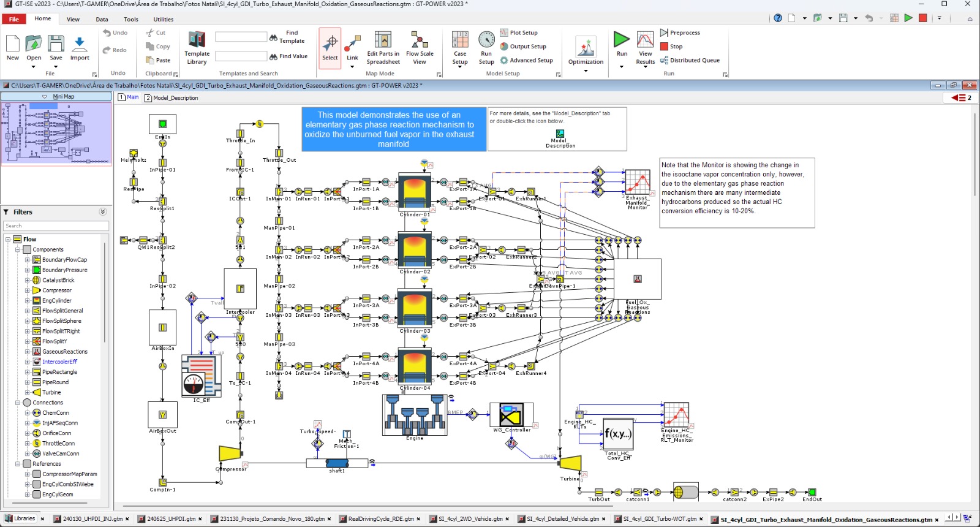The height and width of the screenshot is (527, 980).
Task: Switch to the Data ribbon tab
Action: [x=102, y=19]
